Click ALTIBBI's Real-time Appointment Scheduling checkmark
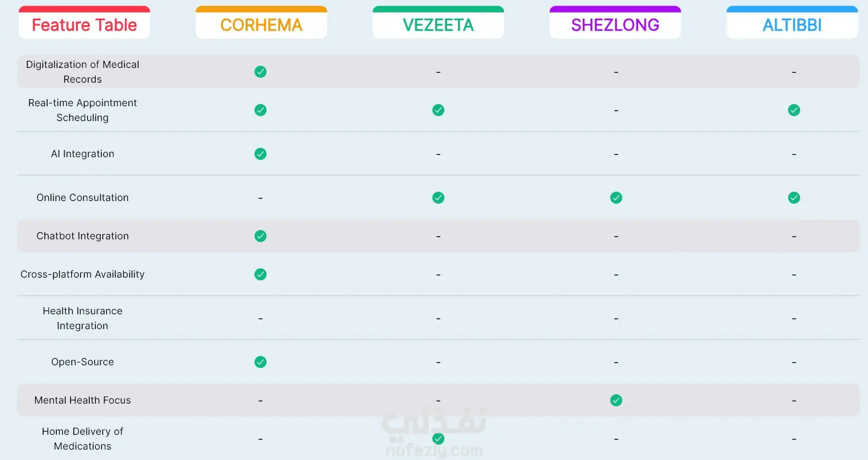 click(x=794, y=110)
